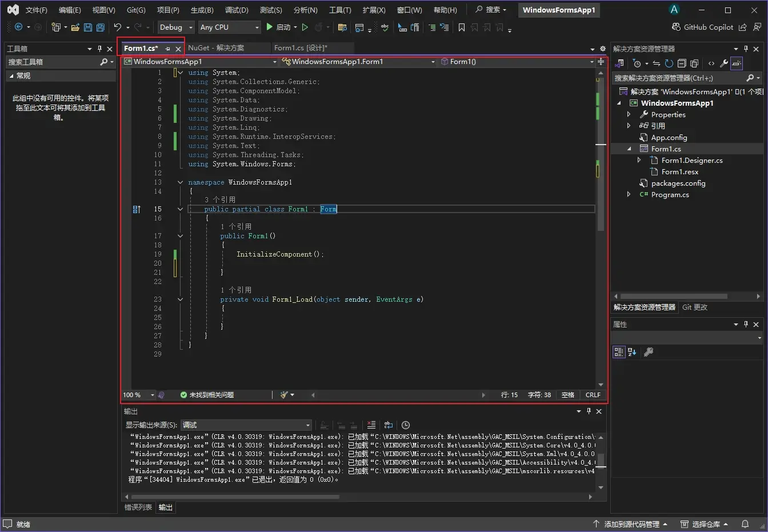Toggle the preview selected items button

(737, 63)
